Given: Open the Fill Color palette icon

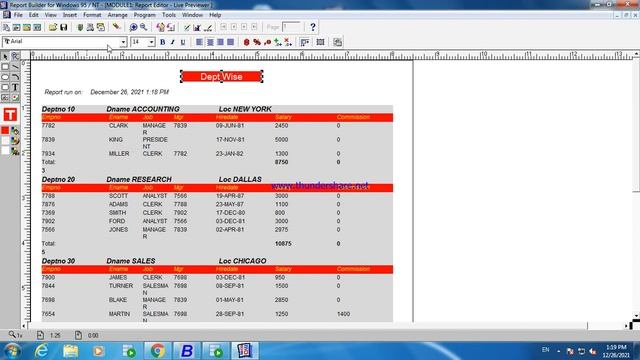Looking at the screenshot, I should [15, 131].
